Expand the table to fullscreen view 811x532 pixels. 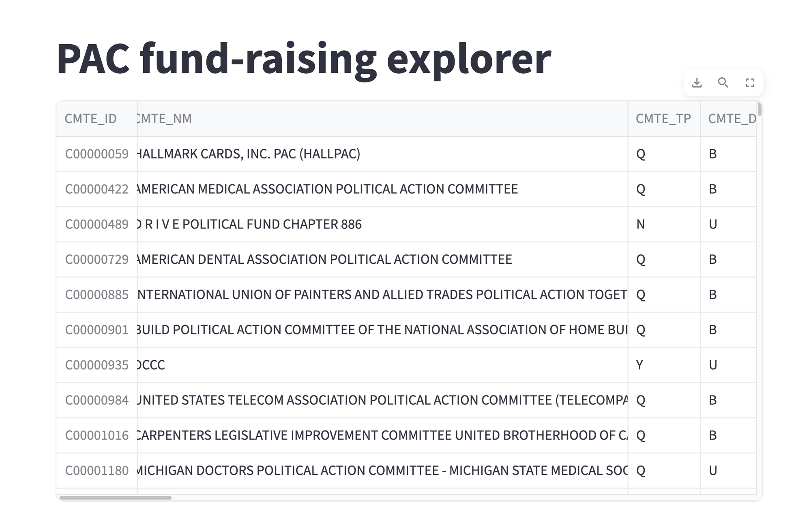pyautogui.click(x=750, y=83)
